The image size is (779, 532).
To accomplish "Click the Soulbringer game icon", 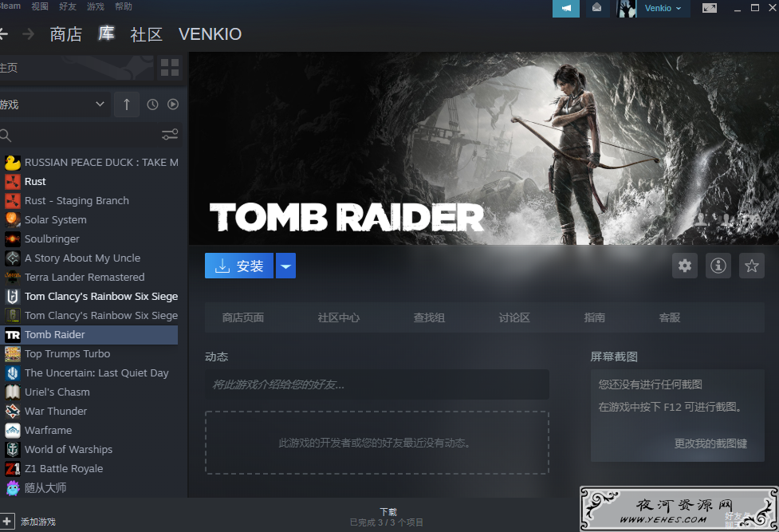I will tap(13, 239).
